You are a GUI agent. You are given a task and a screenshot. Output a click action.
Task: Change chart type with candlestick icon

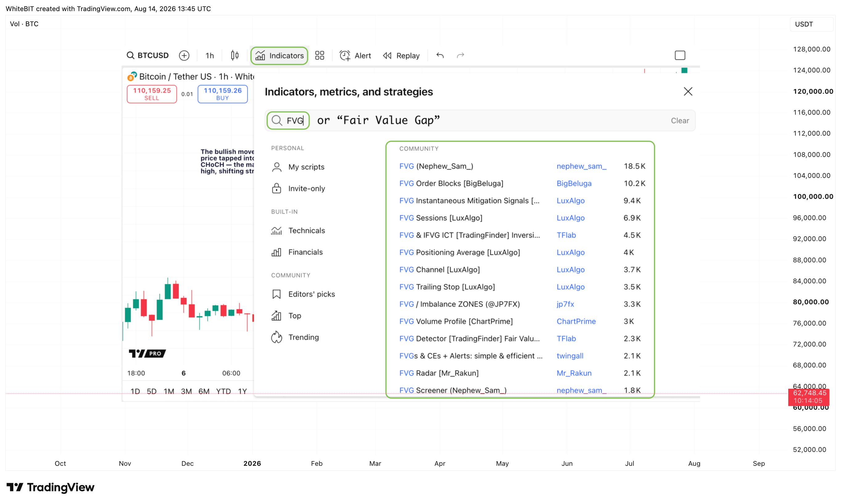(x=235, y=55)
